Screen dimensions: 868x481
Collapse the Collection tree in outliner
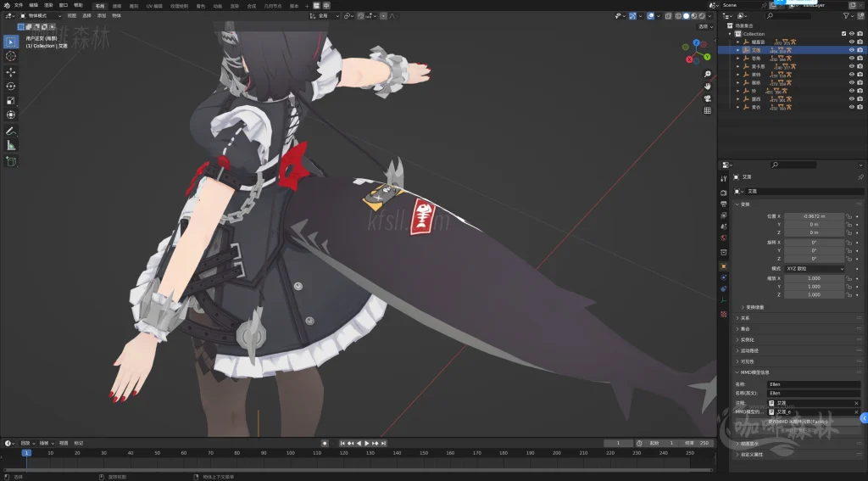(x=731, y=34)
